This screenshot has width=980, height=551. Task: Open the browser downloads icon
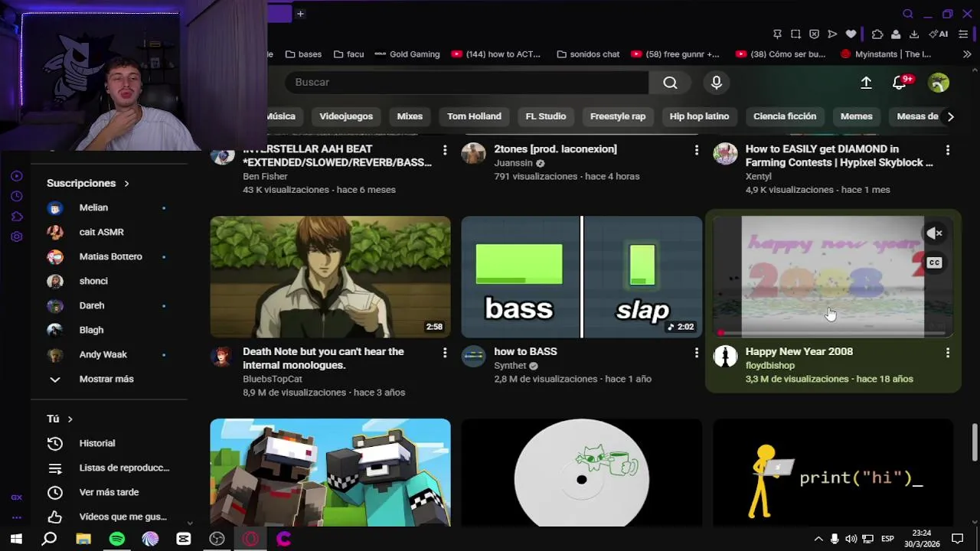914,34
